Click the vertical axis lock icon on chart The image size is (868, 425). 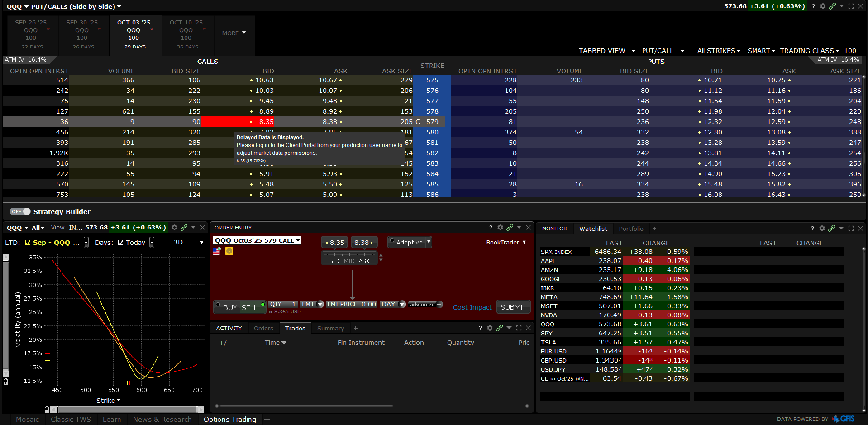5,381
